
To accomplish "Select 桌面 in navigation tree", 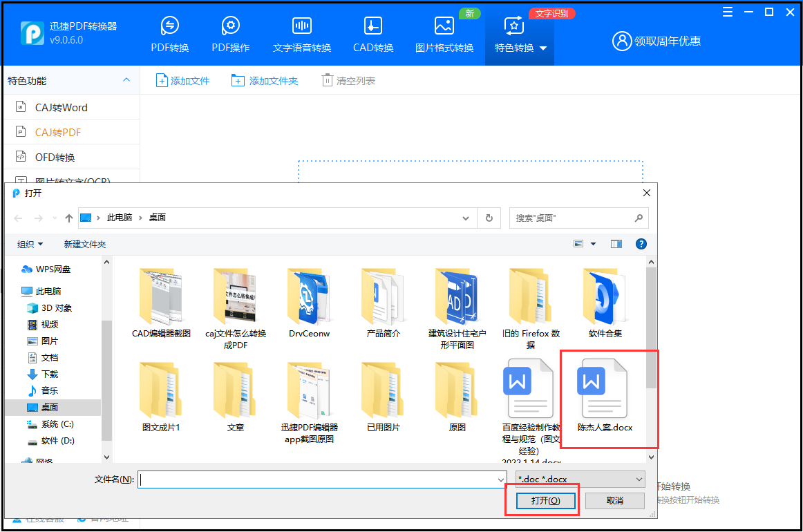I will 53,407.
